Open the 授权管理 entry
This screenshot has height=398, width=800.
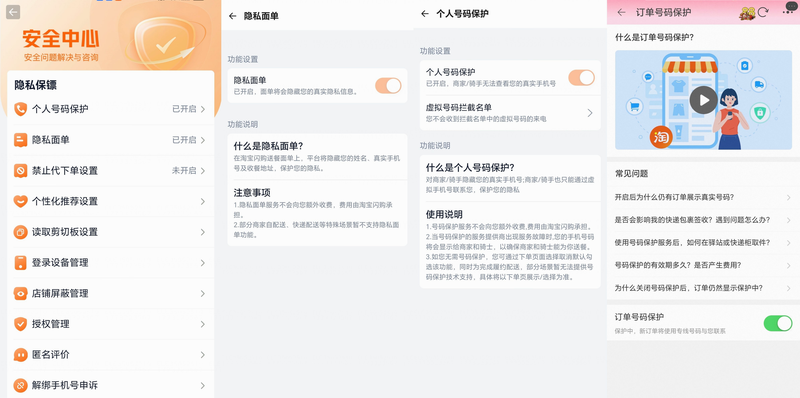[x=111, y=324]
